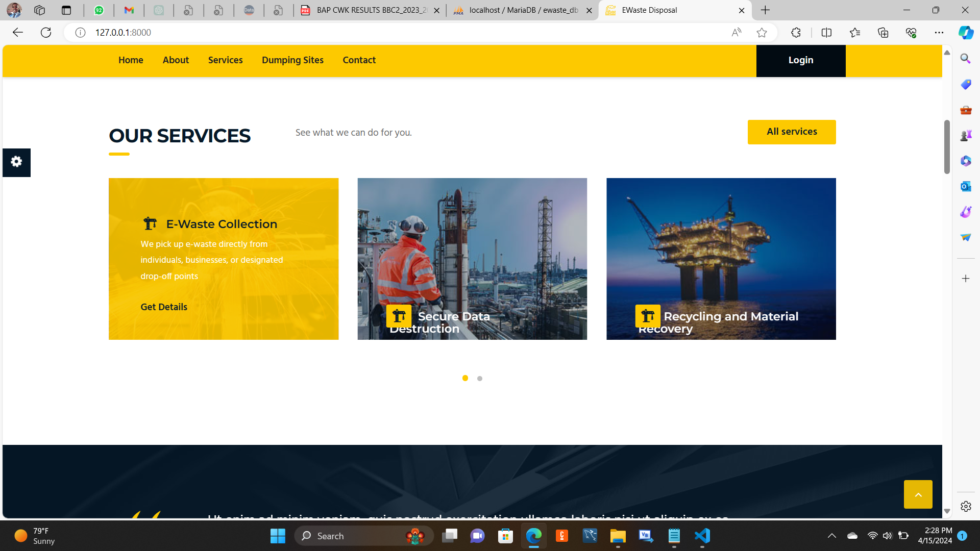Select the second carousel dot
The height and width of the screenshot is (551, 980).
click(480, 379)
